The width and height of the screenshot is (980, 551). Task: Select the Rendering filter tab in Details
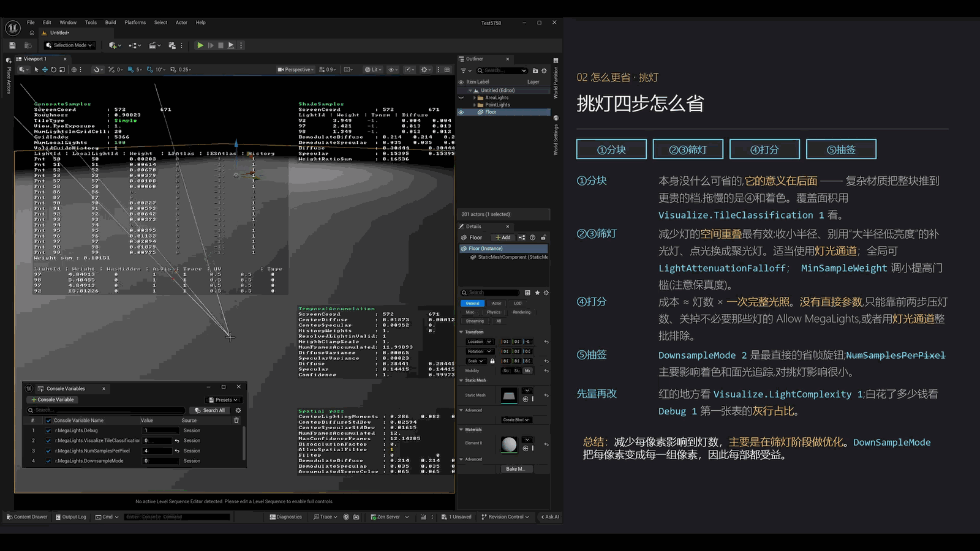(x=522, y=312)
